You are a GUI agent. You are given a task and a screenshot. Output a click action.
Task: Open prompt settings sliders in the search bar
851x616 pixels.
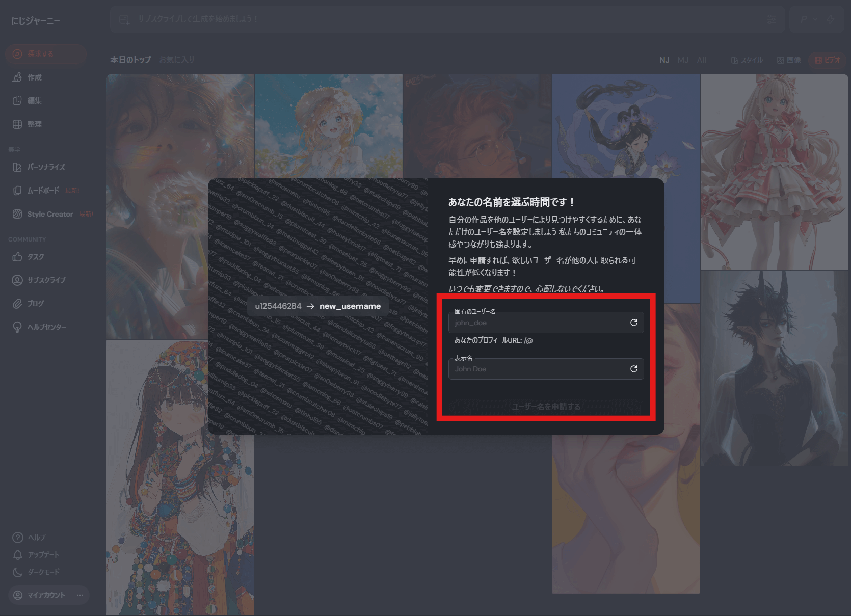tap(772, 19)
